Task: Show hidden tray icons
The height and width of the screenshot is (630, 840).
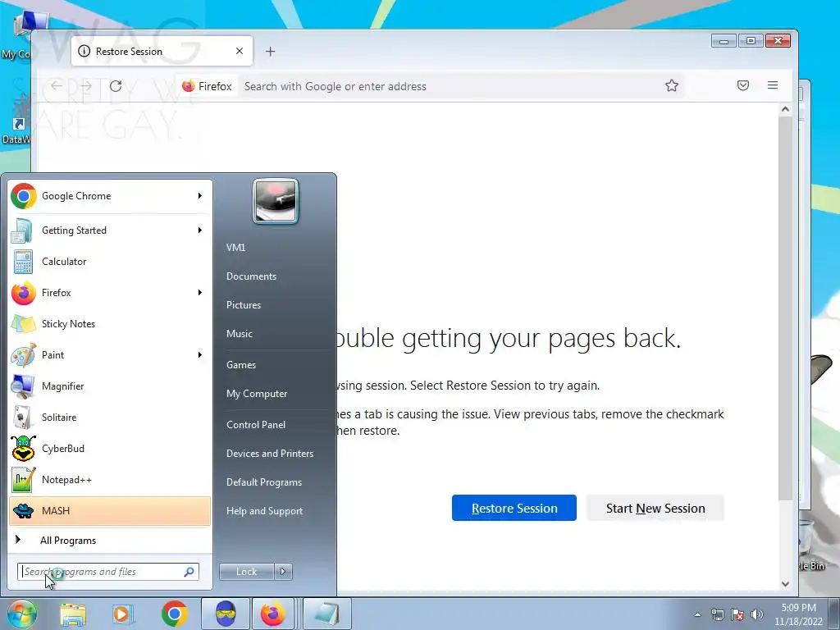Action: [x=697, y=614]
